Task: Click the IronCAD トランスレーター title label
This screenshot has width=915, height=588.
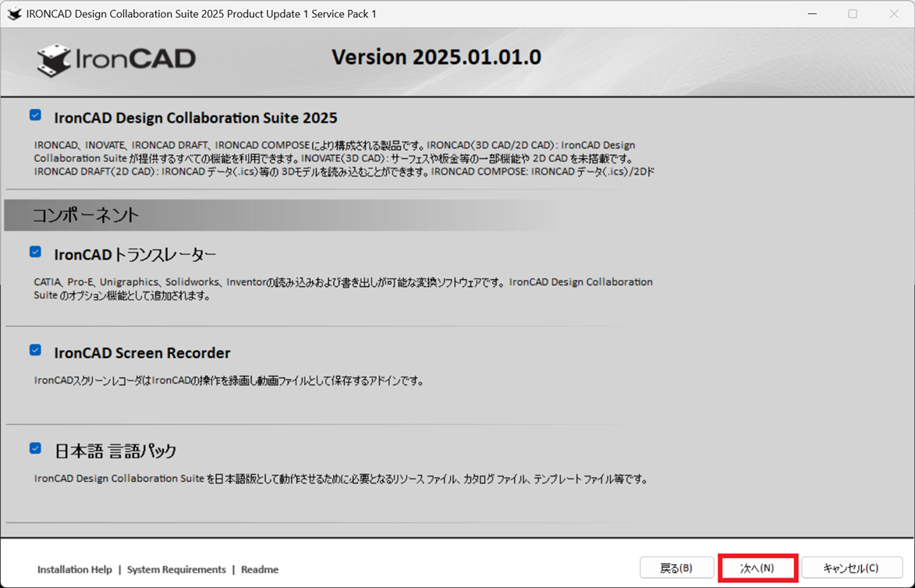Action: pyautogui.click(x=135, y=255)
